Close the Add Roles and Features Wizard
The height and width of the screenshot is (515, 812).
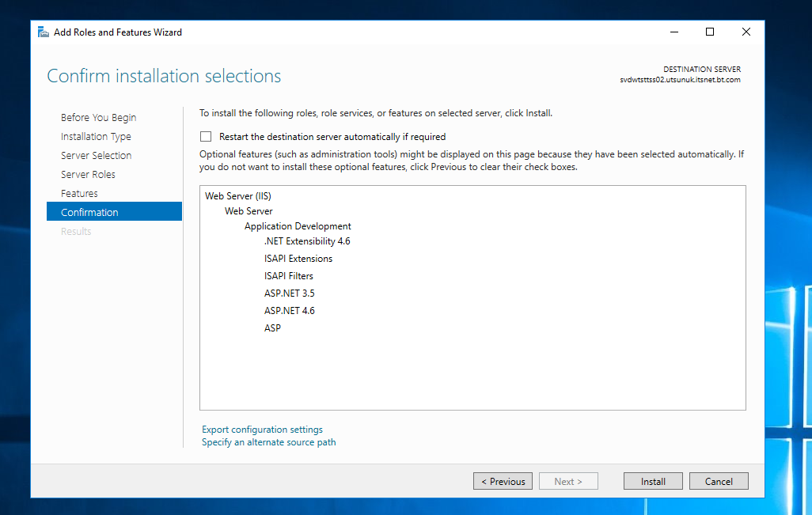746,32
